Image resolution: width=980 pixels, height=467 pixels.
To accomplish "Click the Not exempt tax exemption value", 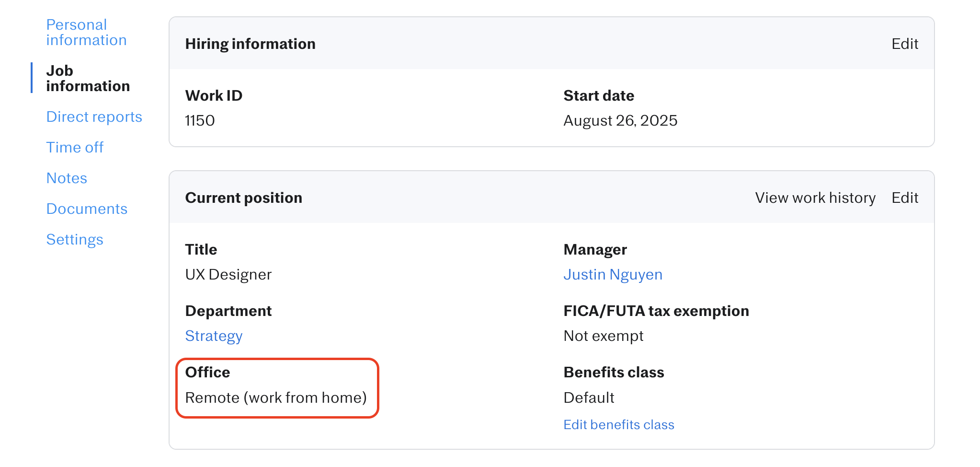I will (x=603, y=336).
